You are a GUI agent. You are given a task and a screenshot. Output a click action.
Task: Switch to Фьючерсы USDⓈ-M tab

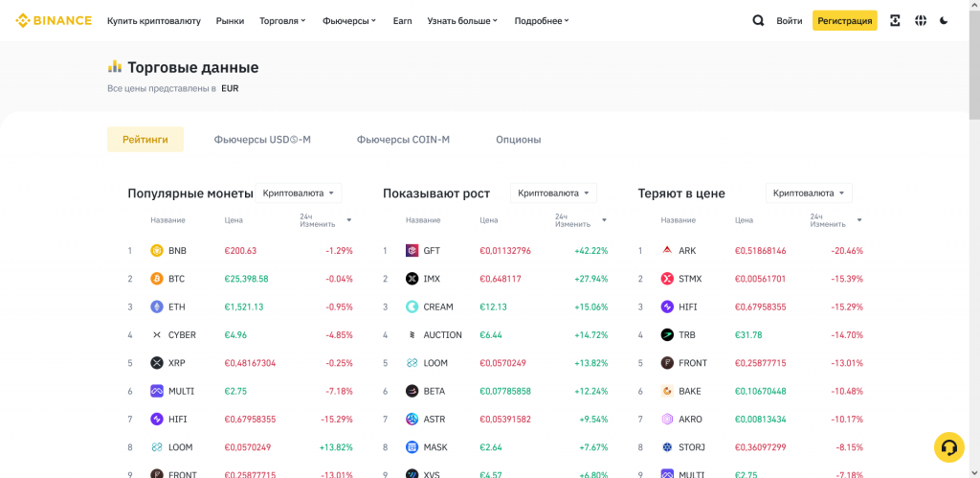point(262,140)
